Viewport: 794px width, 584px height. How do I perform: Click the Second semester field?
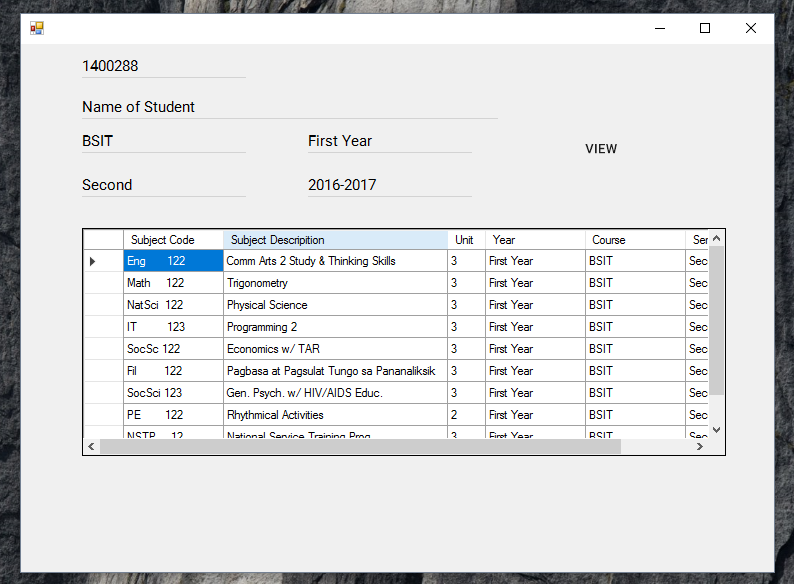(x=163, y=185)
